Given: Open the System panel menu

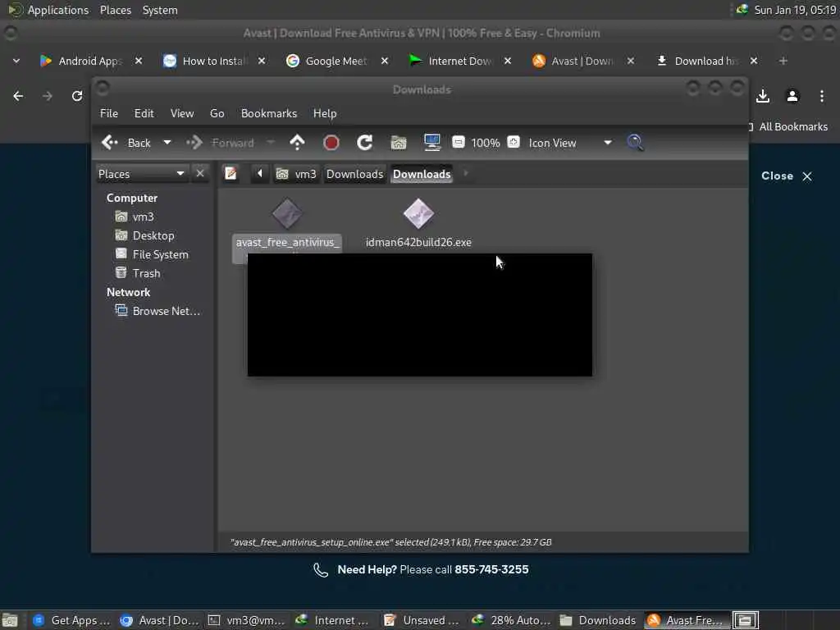Looking at the screenshot, I should 160,10.
